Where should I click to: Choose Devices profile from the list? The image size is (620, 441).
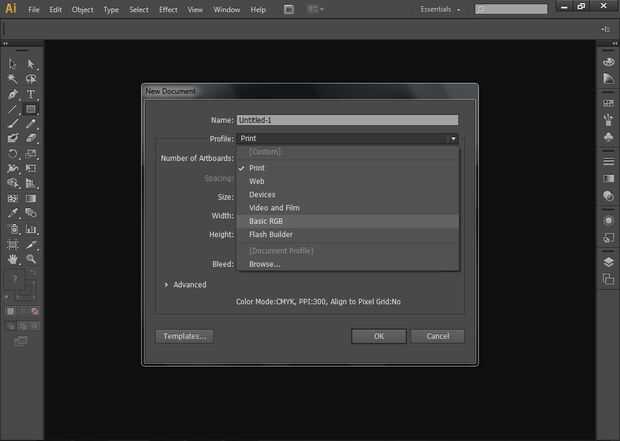point(348,195)
